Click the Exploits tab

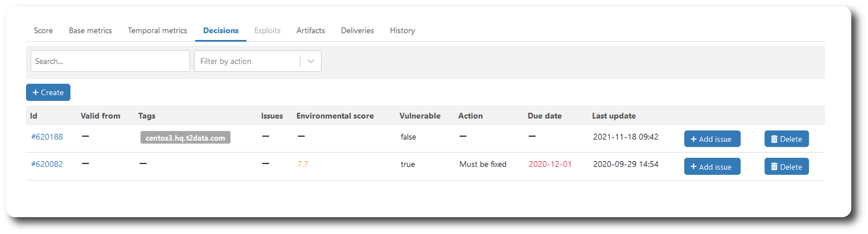(267, 30)
